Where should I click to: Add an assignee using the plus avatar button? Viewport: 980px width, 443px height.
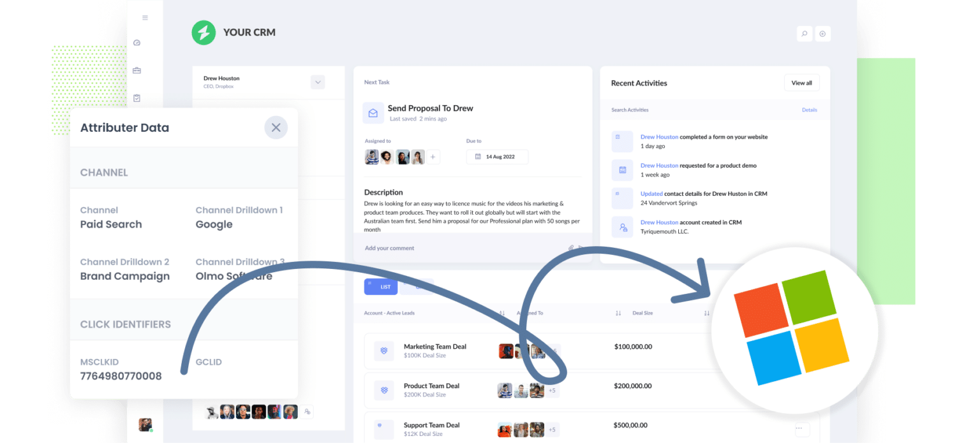[x=433, y=156]
